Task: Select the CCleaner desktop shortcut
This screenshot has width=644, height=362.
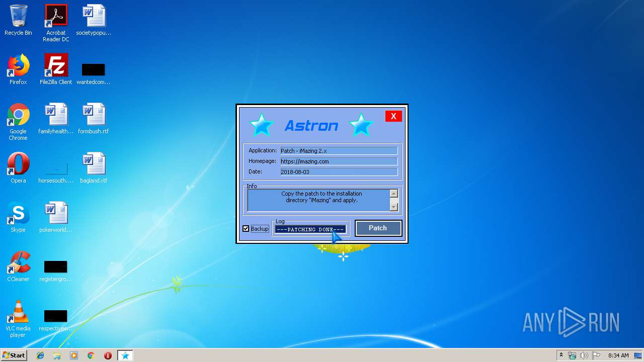Action: coord(18,266)
